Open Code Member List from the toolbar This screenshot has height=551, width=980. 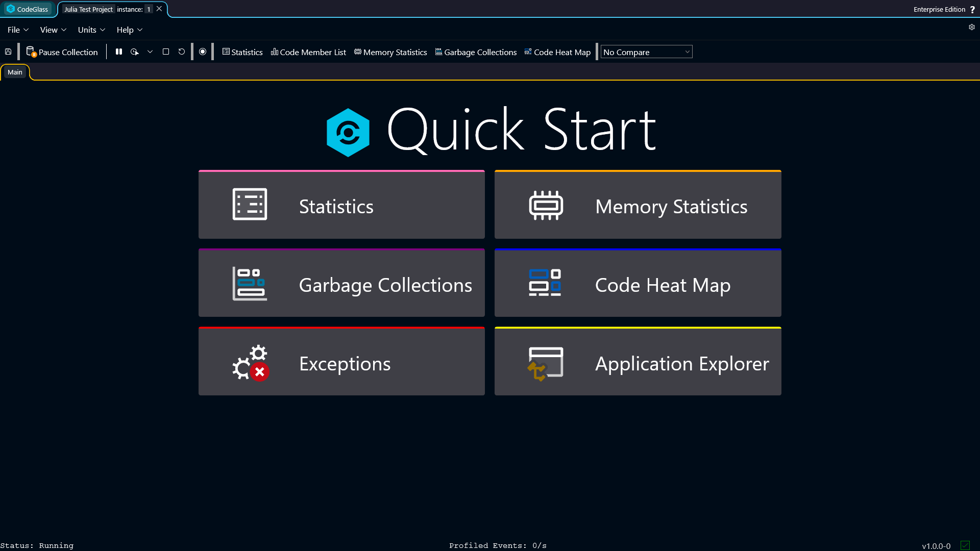(308, 52)
